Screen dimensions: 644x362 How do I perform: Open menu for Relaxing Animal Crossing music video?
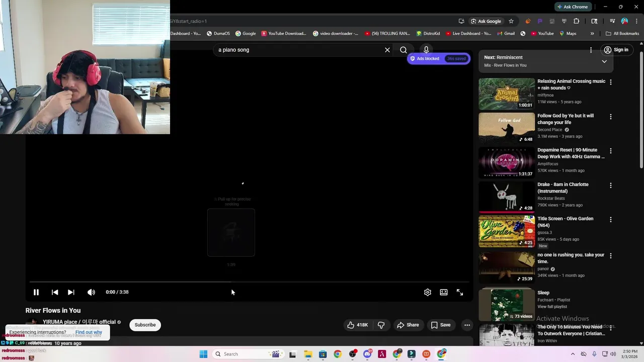tap(611, 82)
